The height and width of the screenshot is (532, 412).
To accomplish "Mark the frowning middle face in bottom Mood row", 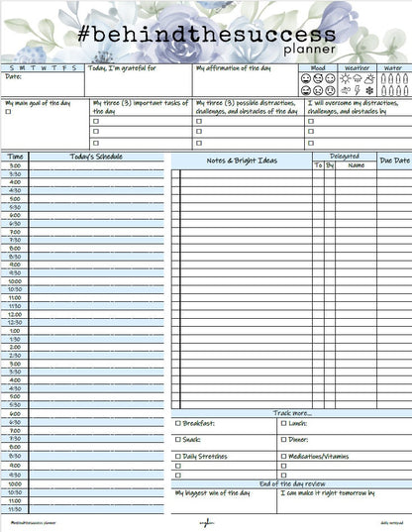I will (318, 90).
